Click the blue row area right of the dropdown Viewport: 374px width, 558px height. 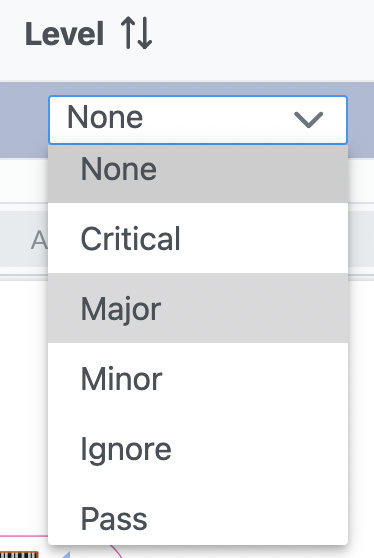pyautogui.click(x=361, y=120)
